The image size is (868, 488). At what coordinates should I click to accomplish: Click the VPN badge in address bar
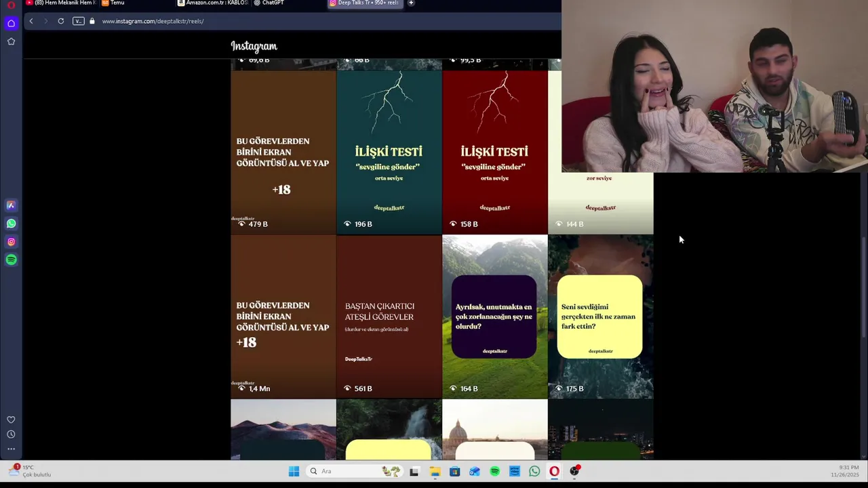point(79,21)
